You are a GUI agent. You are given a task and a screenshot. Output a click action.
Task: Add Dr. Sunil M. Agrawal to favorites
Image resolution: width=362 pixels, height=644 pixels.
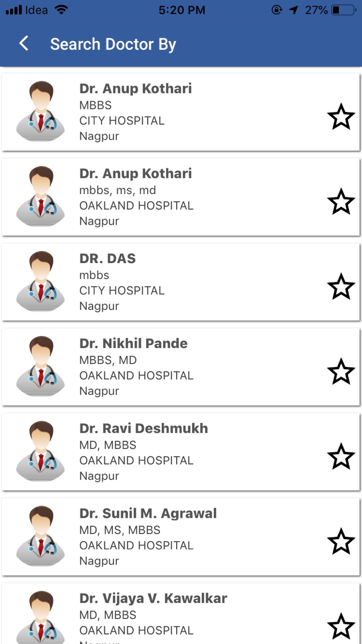click(x=341, y=541)
